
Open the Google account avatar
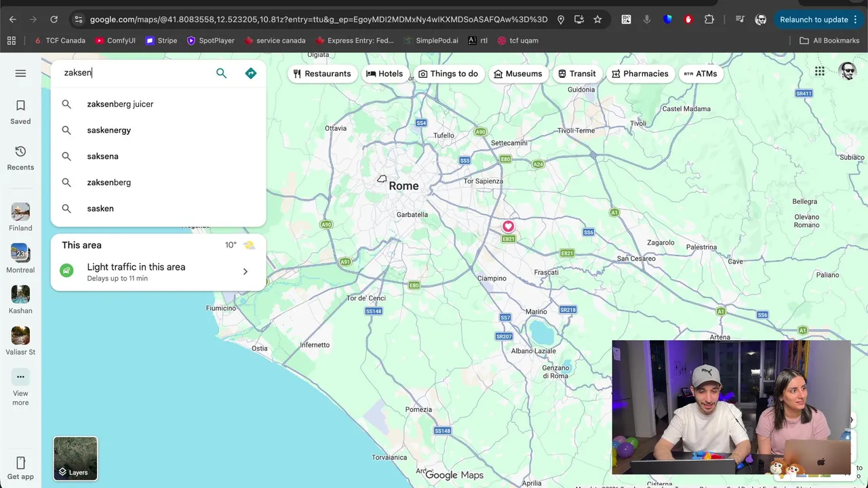click(847, 71)
